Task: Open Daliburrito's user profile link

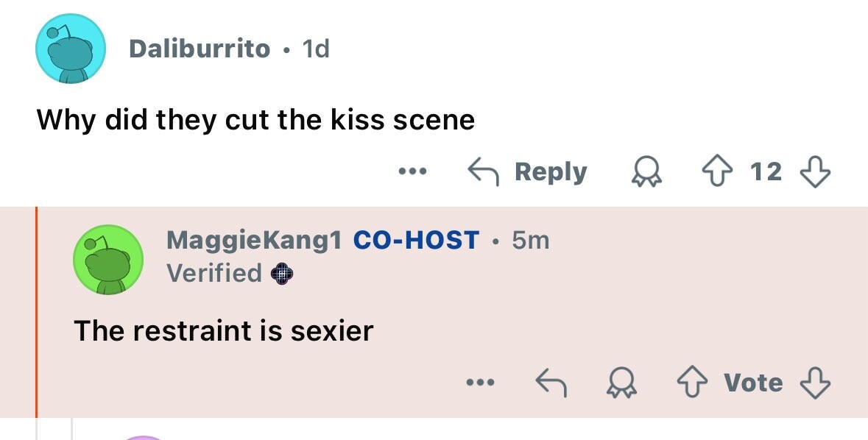Action: coord(200,49)
